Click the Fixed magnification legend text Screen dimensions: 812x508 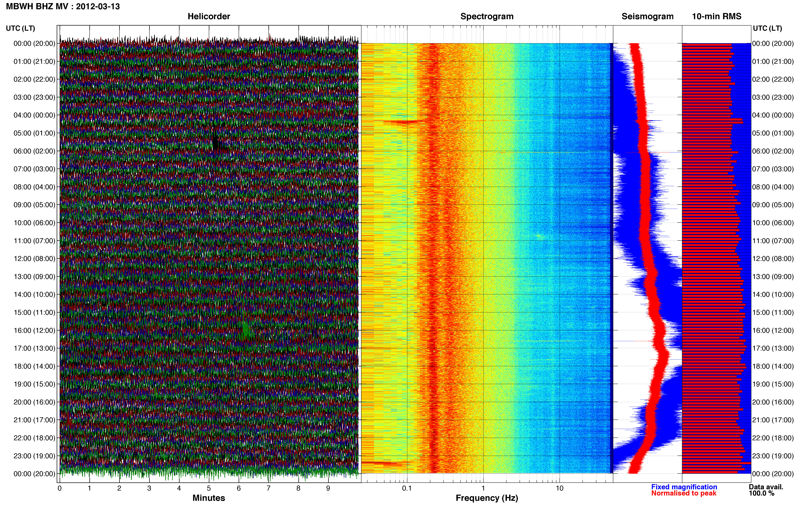pyautogui.click(x=684, y=487)
